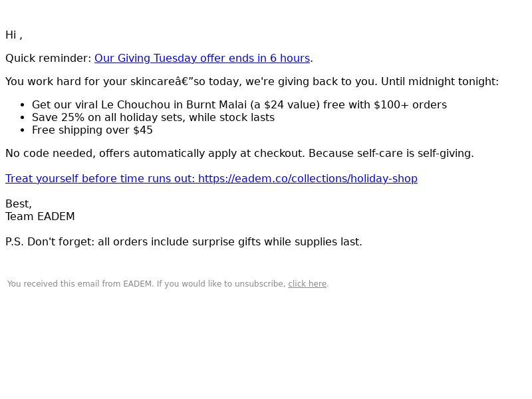Click the 'surprise gifts while supplies last' text
Viewport: 532px width, 399px height.
pos(277,242)
